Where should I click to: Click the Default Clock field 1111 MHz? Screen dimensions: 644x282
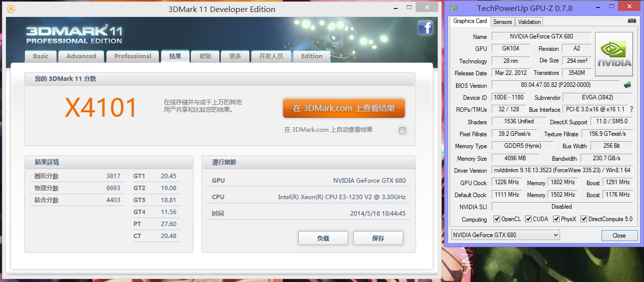click(507, 195)
